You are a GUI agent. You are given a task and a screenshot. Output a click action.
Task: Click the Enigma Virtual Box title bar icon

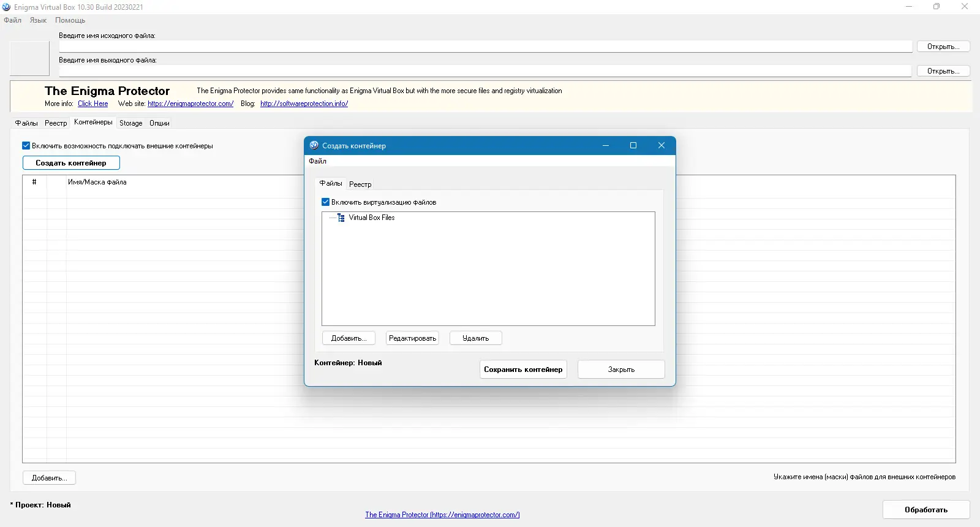[7, 7]
